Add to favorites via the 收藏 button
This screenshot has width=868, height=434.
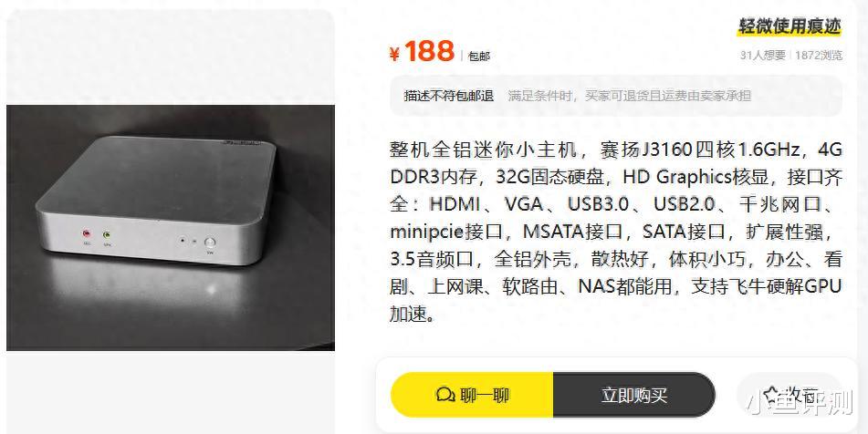[790, 394]
